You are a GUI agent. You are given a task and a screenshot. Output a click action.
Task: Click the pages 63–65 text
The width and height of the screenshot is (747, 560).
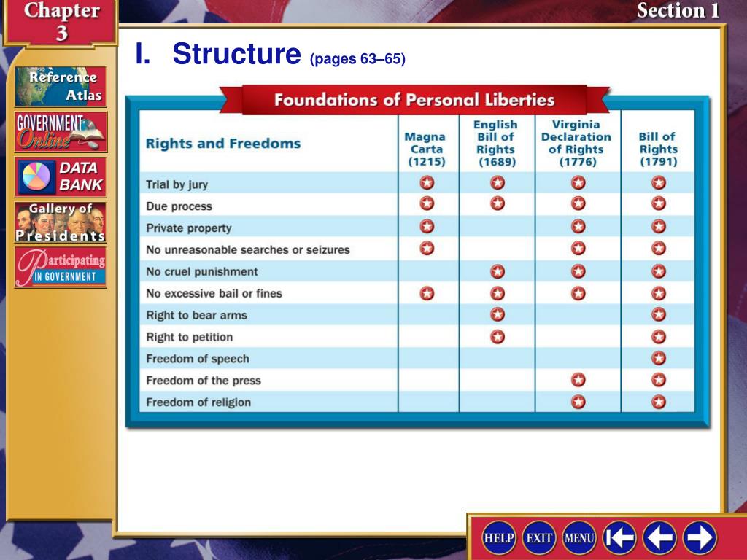357,59
